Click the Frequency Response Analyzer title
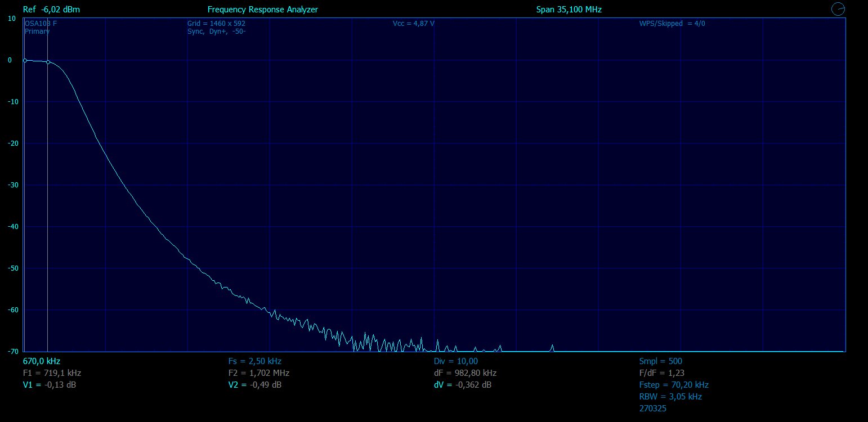Image resolution: width=868 pixels, height=422 pixels. [x=262, y=10]
